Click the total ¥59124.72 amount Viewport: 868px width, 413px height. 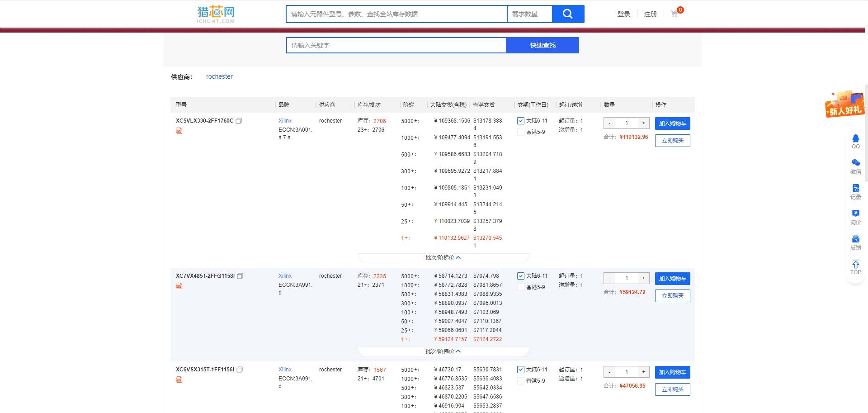632,292
